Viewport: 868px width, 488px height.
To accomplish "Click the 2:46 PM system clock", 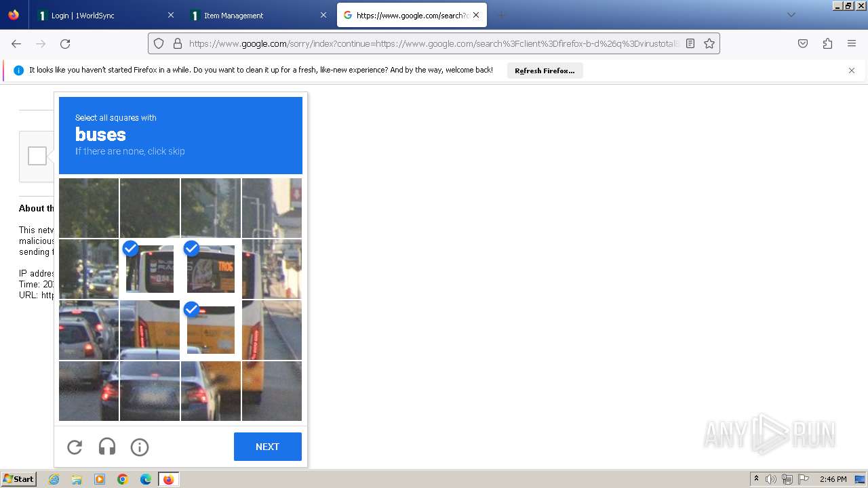I will click(x=833, y=479).
